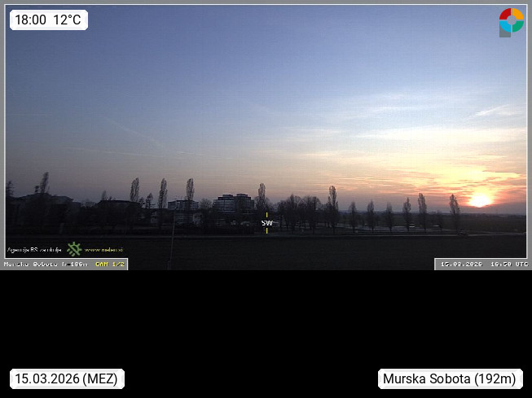Select the 18:00 time reading

(x=31, y=20)
